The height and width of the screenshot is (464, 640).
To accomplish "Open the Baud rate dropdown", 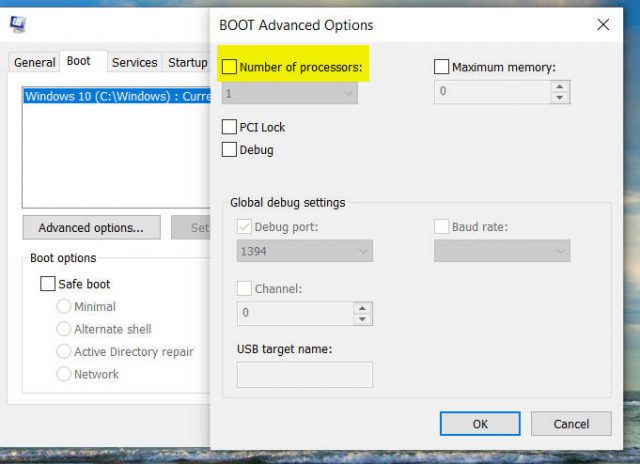I will click(x=502, y=251).
